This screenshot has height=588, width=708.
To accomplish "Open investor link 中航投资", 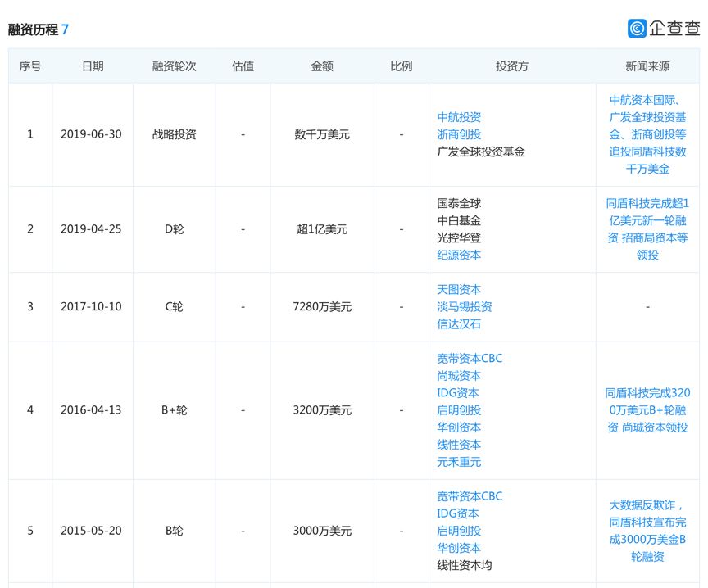I will 459,117.
